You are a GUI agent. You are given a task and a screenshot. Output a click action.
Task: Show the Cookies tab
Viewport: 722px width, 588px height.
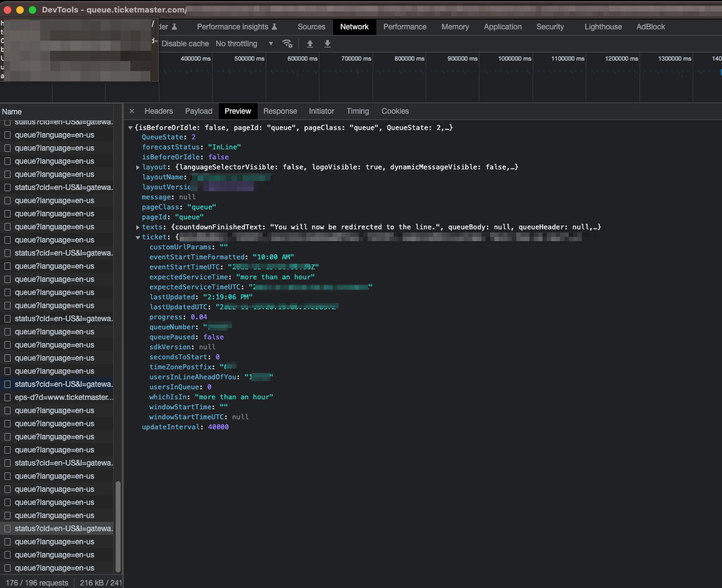tap(395, 111)
